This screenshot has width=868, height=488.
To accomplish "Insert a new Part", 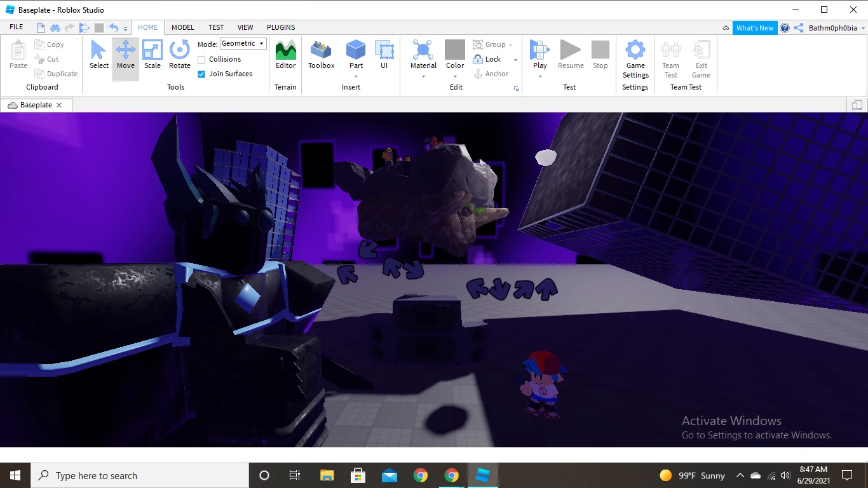I will (x=356, y=55).
